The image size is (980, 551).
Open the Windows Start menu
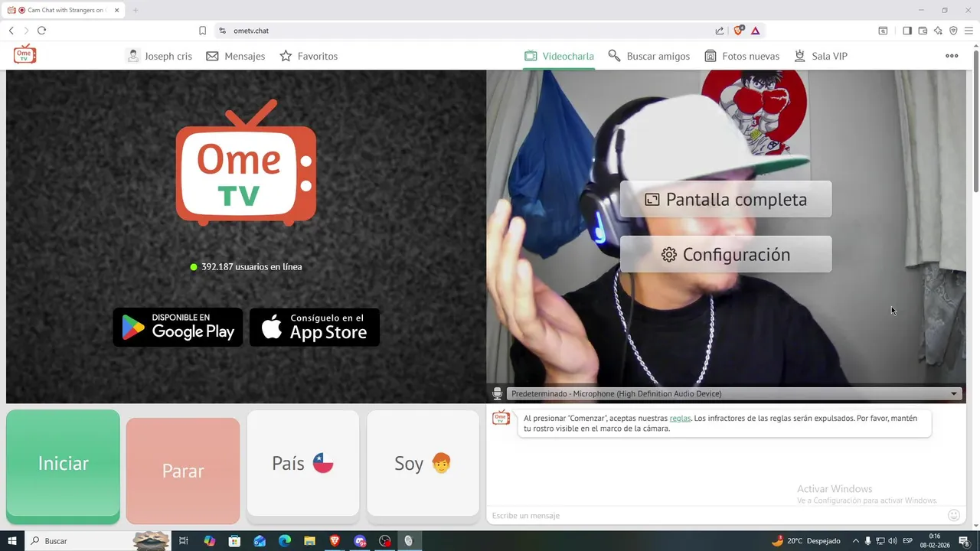(x=11, y=541)
